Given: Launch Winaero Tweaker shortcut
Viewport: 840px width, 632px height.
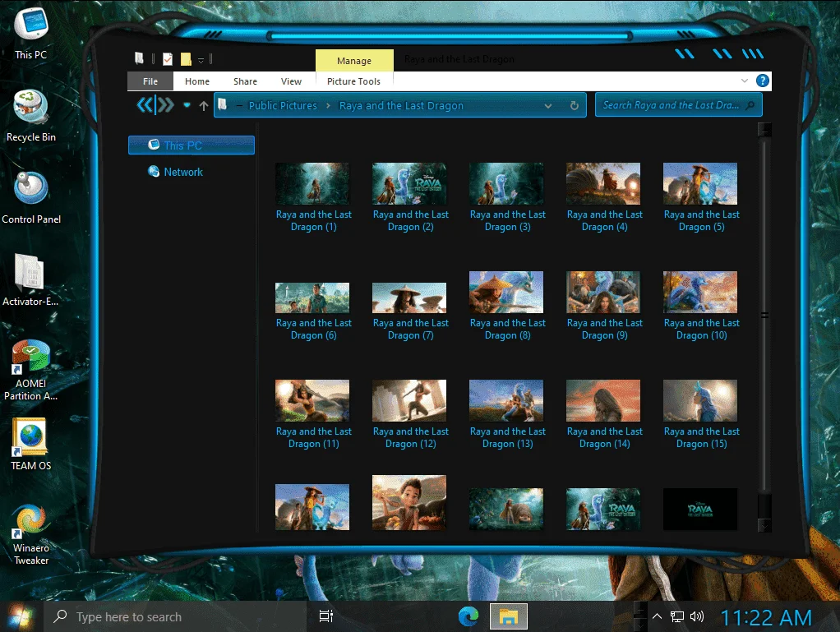Looking at the screenshot, I should 30,534.
